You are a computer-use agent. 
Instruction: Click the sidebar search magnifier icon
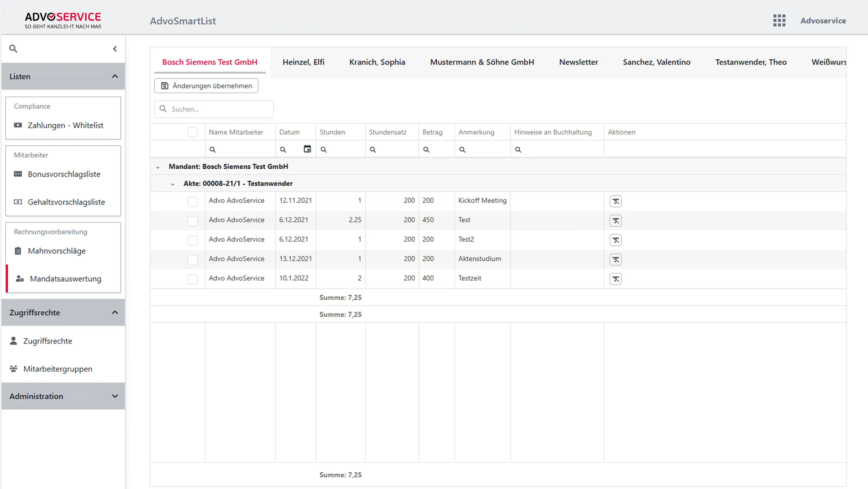pos(13,49)
